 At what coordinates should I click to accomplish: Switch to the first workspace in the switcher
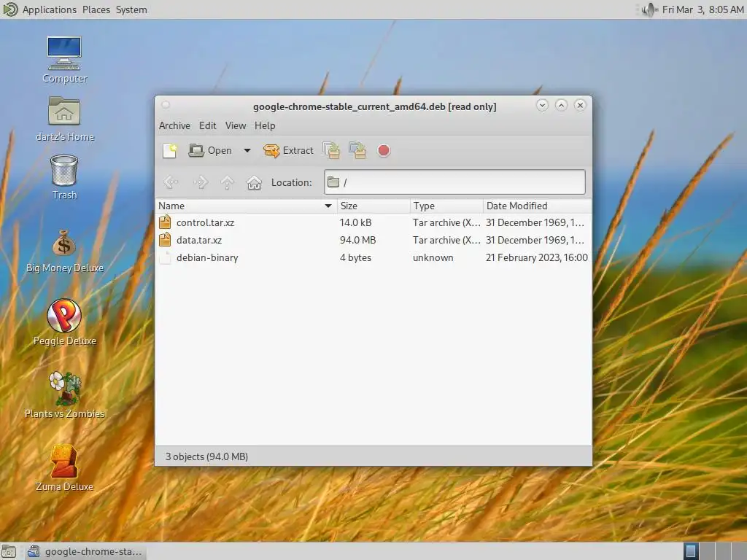point(691,551)
